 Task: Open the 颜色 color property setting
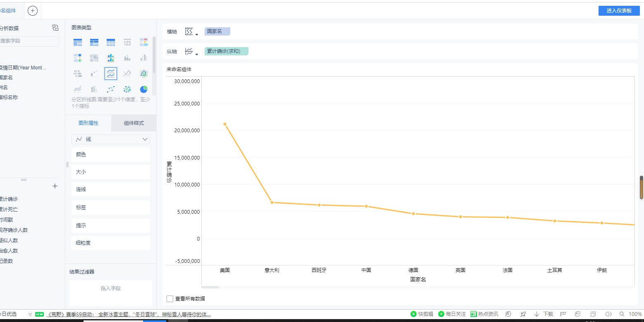110,155
